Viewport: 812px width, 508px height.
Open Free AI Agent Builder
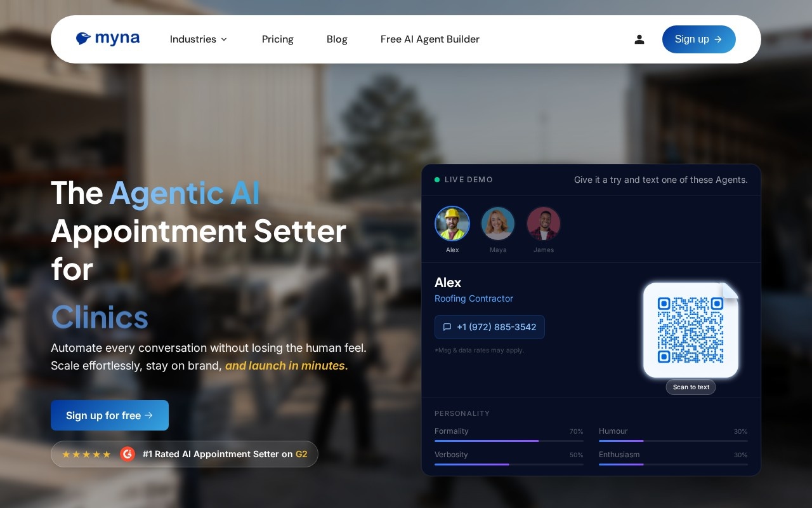pyautogui.click(x=430, y=39)
